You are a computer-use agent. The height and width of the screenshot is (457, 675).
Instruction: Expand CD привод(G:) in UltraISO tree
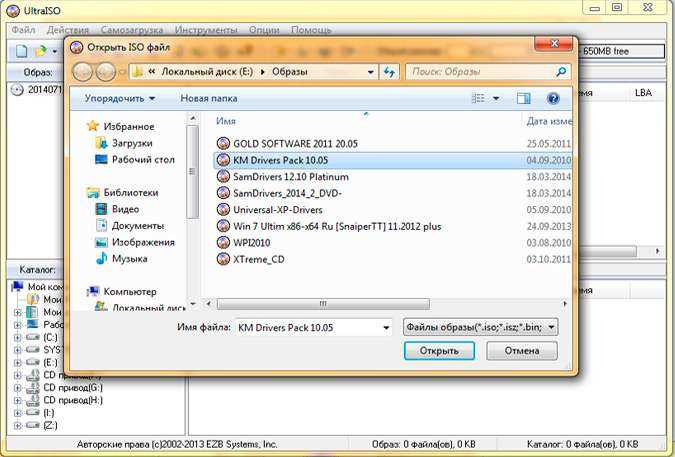18,388
